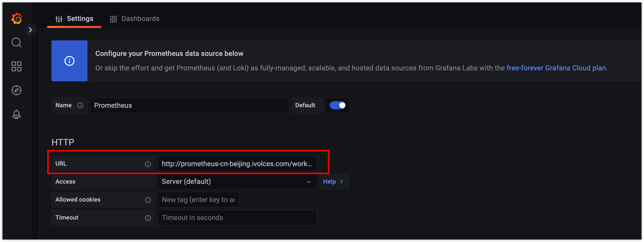Expand the sidebar with the chevron arrow
The width and height of the screenshot is (644, 242).
click(x=30, y=30)
